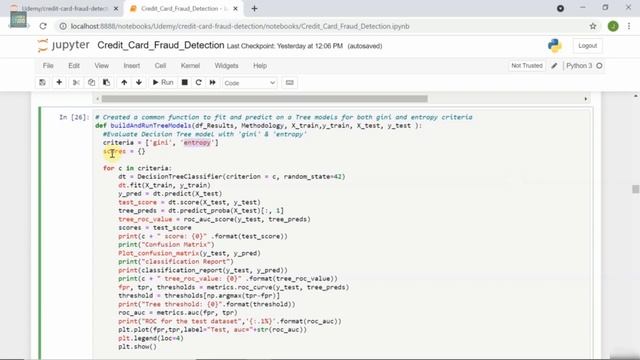
Task: Click the pencil edit mode icon
Action: tap(554, 66)
